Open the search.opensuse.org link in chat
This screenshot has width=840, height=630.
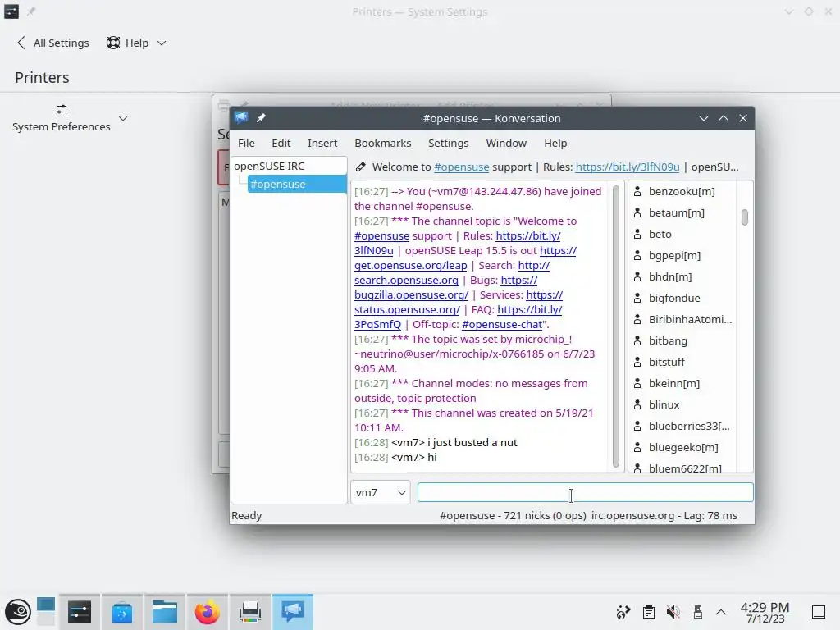click(x=406, y=281)
